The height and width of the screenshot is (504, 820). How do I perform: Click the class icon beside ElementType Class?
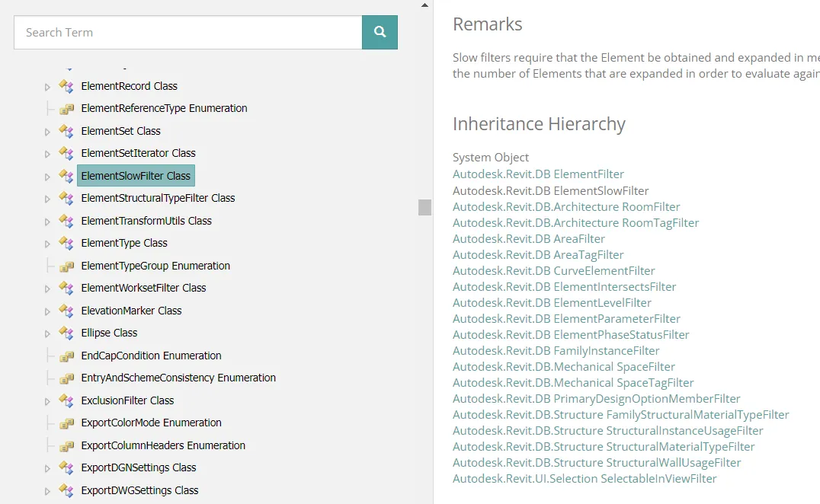[66, 243]
